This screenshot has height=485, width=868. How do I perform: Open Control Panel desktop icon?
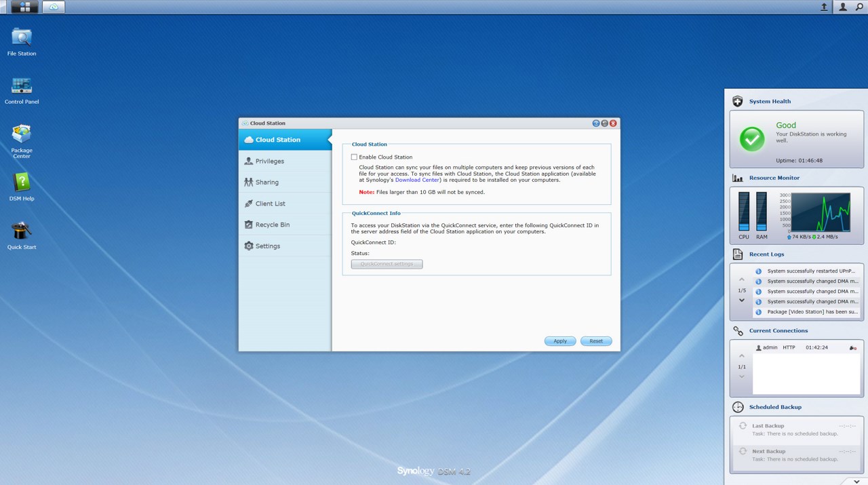click(x=22, y=90)
